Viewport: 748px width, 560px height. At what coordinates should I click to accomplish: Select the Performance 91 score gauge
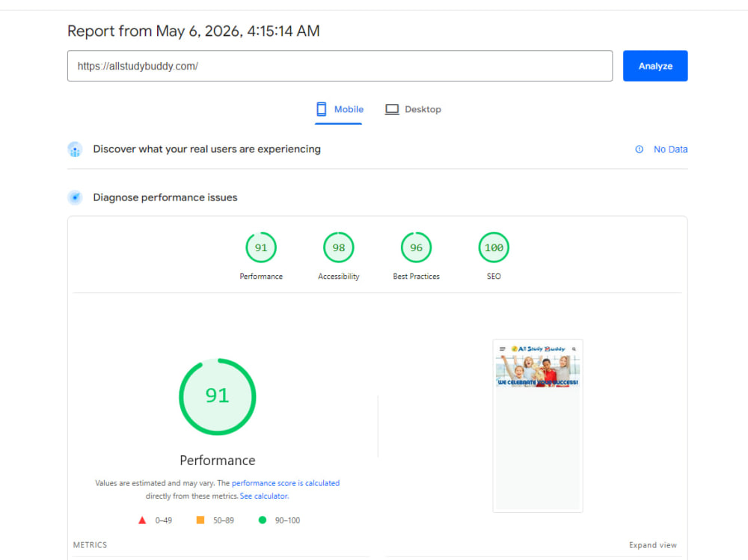(261, 247)
